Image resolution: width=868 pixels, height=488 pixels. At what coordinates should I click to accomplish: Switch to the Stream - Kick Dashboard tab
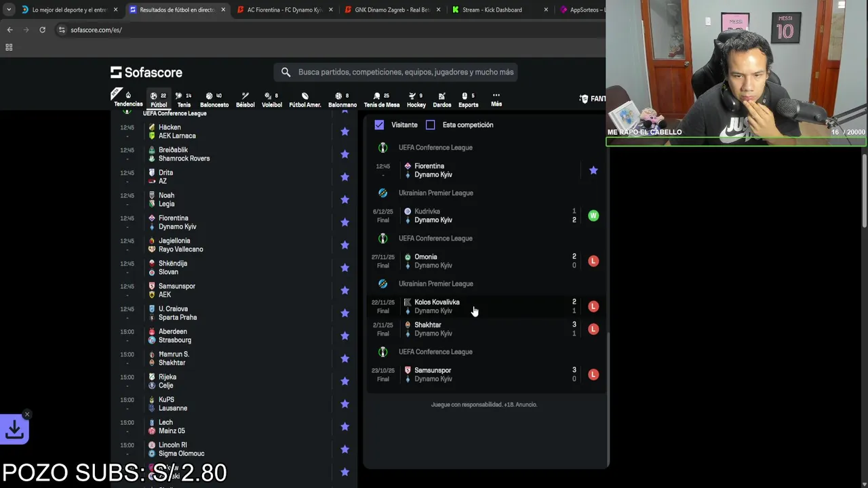498,9
